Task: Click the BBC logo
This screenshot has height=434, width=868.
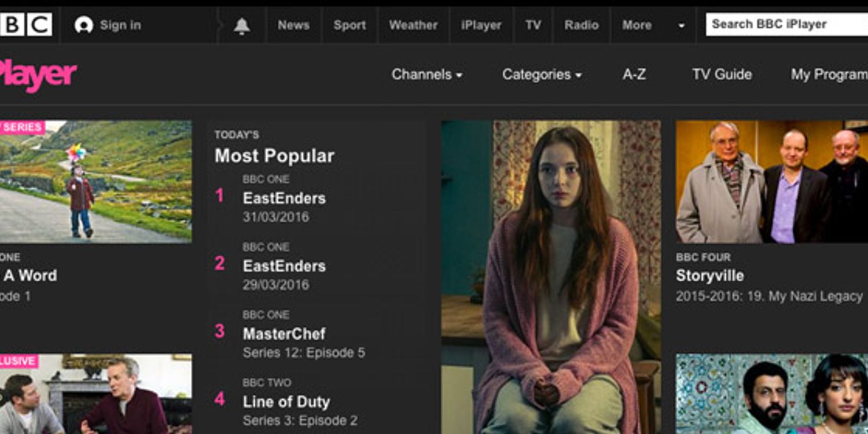Action: coord(26,25)
